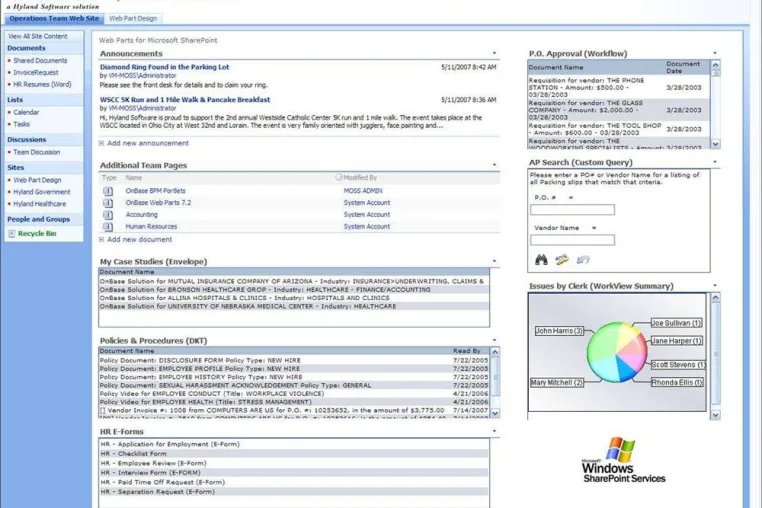
Task: Open the Discussions section heading
Action: (27, 140)
